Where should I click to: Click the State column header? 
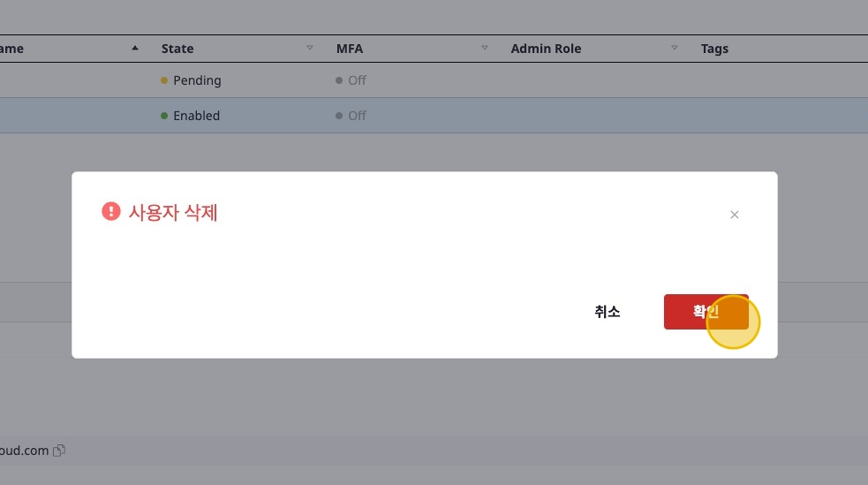pyautogui.click(x=177, y=49)
